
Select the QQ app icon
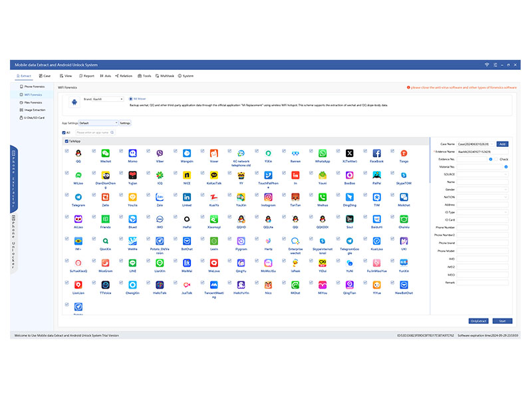[x=78, y=154]
